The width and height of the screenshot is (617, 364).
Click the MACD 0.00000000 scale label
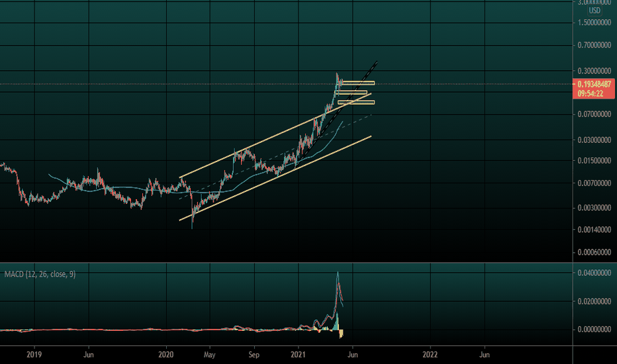tap(594, 330)
